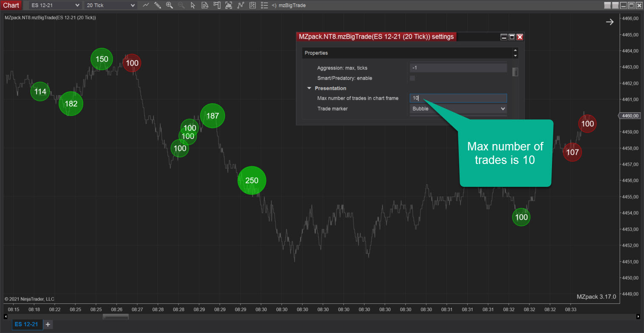644x333 pixels.
Task: Click the green 187 trade bubble
Action: [x=212, y=116]
